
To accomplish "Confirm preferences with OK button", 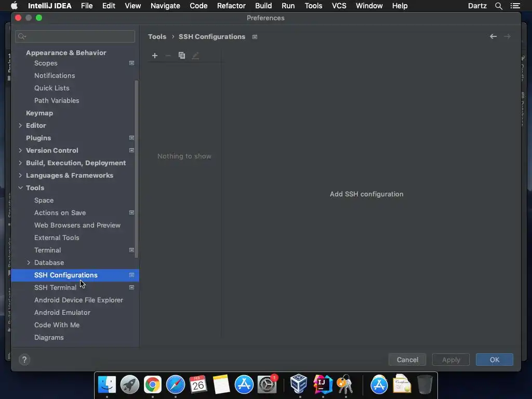I will [x=495, y=360].
